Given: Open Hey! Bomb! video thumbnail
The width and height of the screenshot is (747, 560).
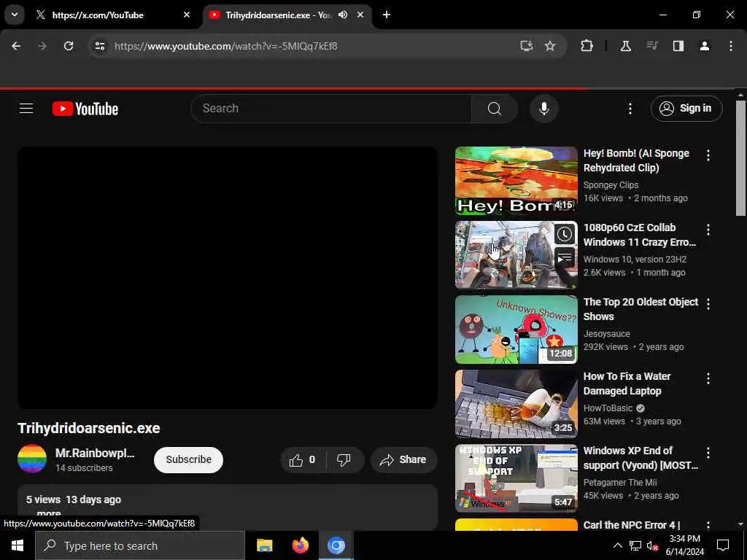Looking at the screenshot, I should point(516,181).
